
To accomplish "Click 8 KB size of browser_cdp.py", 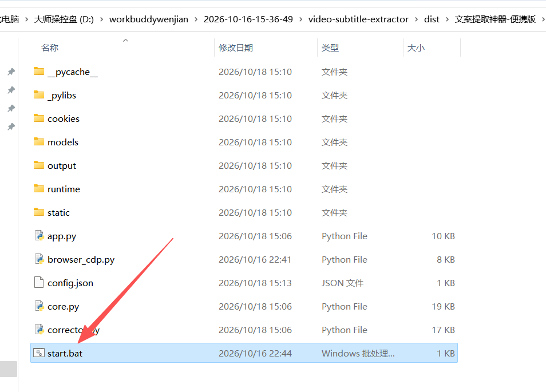I will [446, 260].
